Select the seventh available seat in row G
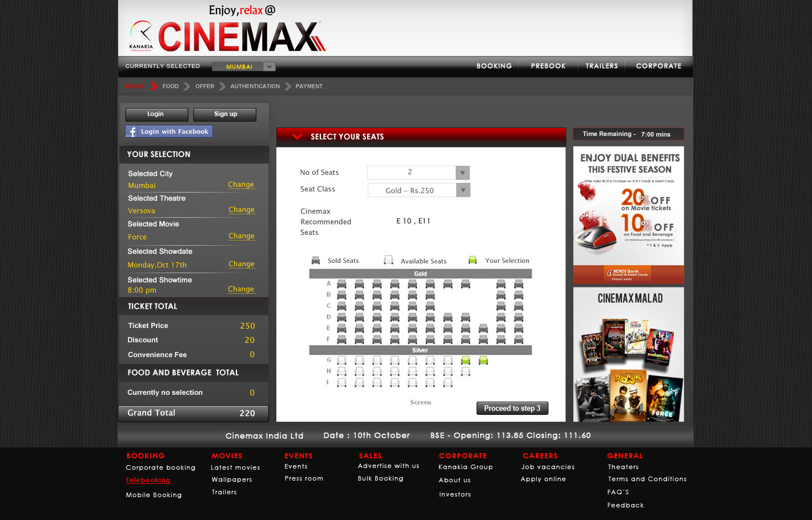Screen dimensions: 812x520 (x=448, y=360)
